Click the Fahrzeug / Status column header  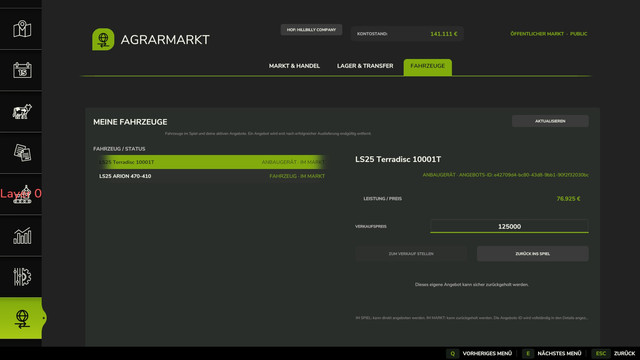coord(119,149)
